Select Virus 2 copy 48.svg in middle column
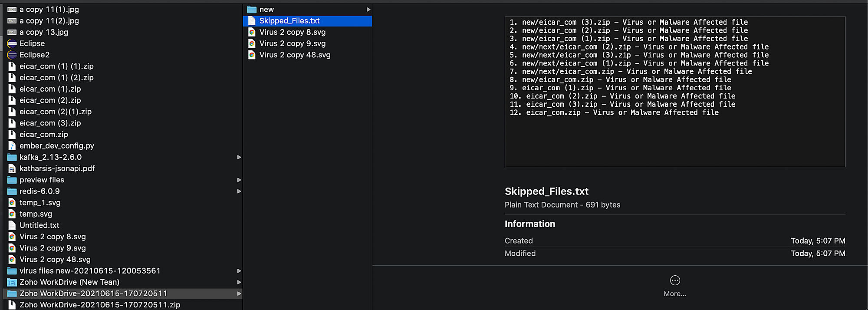The width and height of the screenshot is (868, 310). pos(295,55)
